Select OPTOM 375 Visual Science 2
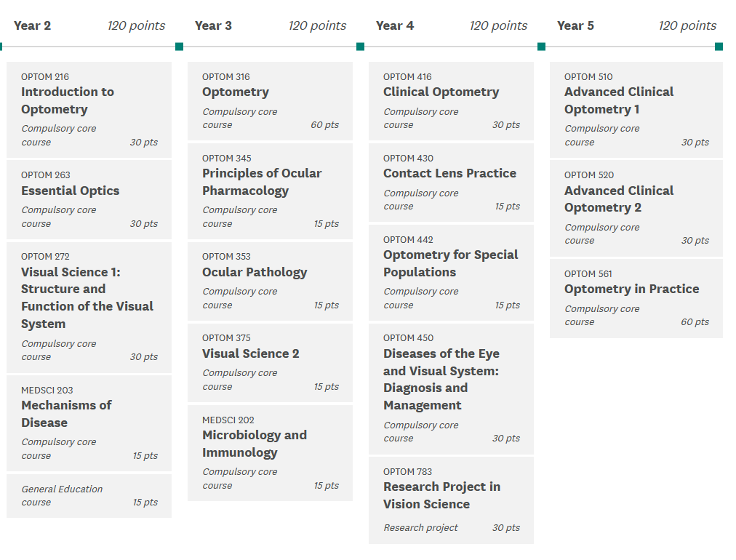 (270, 362)
